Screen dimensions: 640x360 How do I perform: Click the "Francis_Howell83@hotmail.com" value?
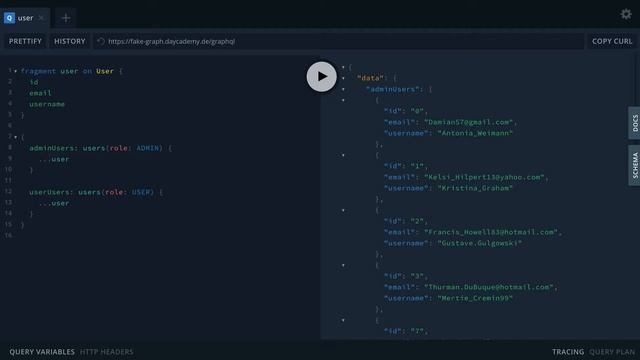491,232
